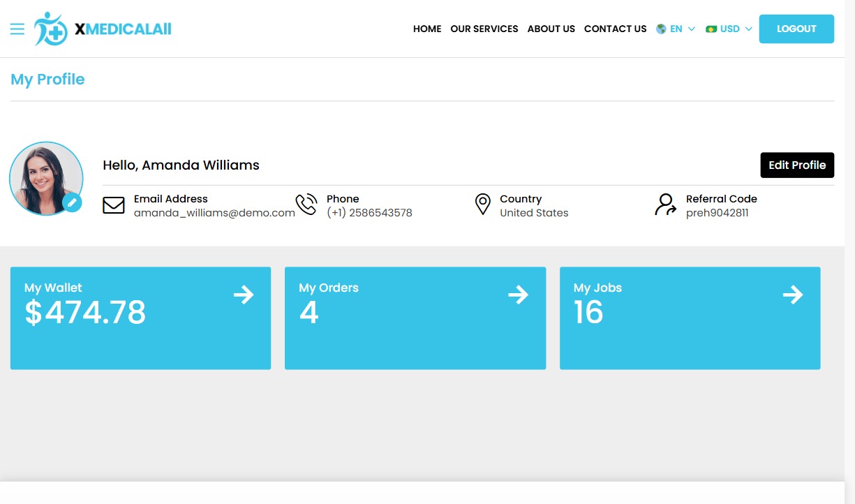The image size is (855, 504).
Task: Open the Our Services menu
Action: tap(484, 29)
